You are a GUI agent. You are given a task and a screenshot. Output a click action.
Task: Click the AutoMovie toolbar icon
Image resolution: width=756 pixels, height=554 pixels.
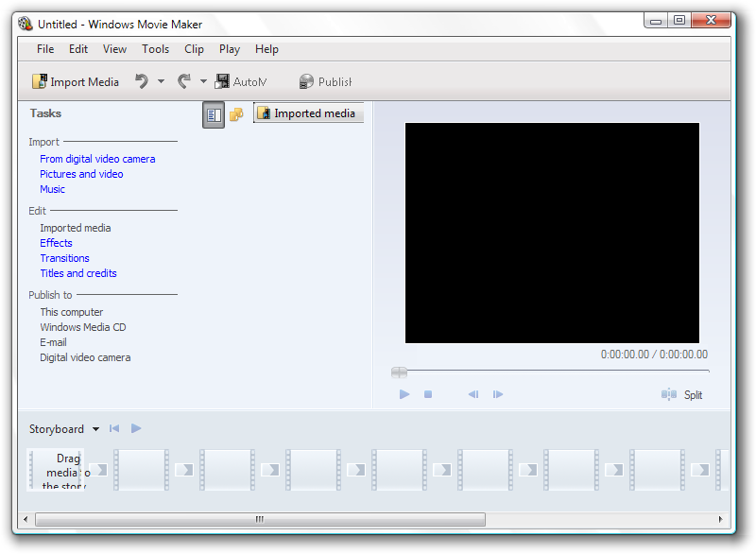[223, 82]
